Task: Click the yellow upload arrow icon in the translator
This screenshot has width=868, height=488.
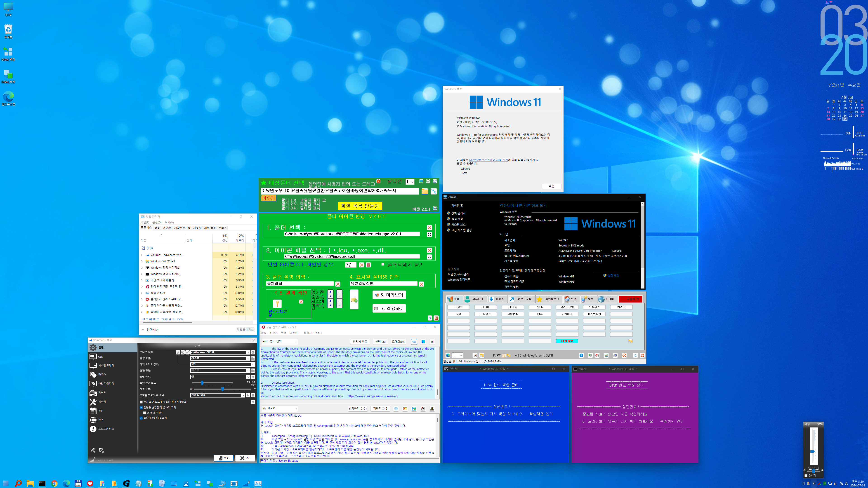Action: [x=432, y=408]
